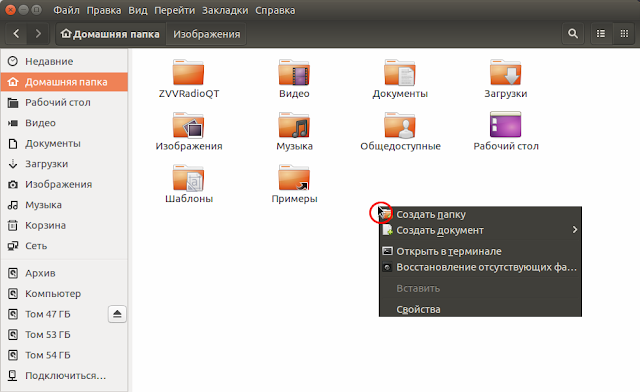Choose Восстановление отсутствующих фа… entry

[480, 267]
